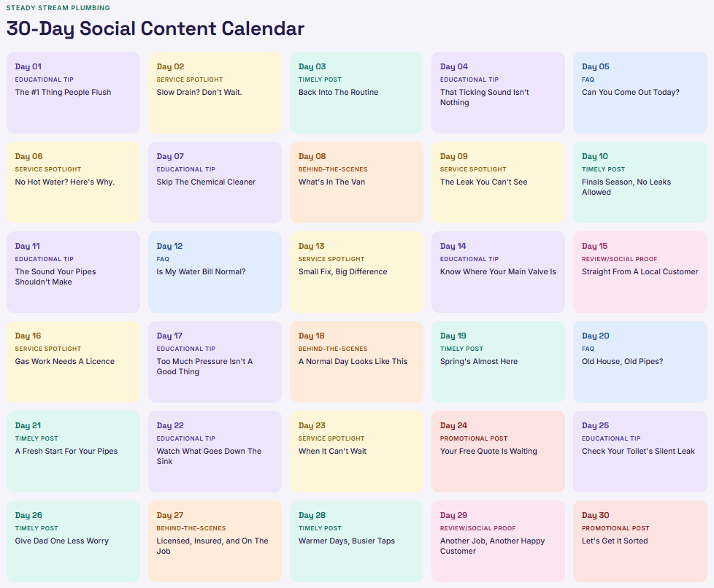Open 'Gas Work Needs A Licence' card
714x588 pixels.
click(x=73, y=361)
